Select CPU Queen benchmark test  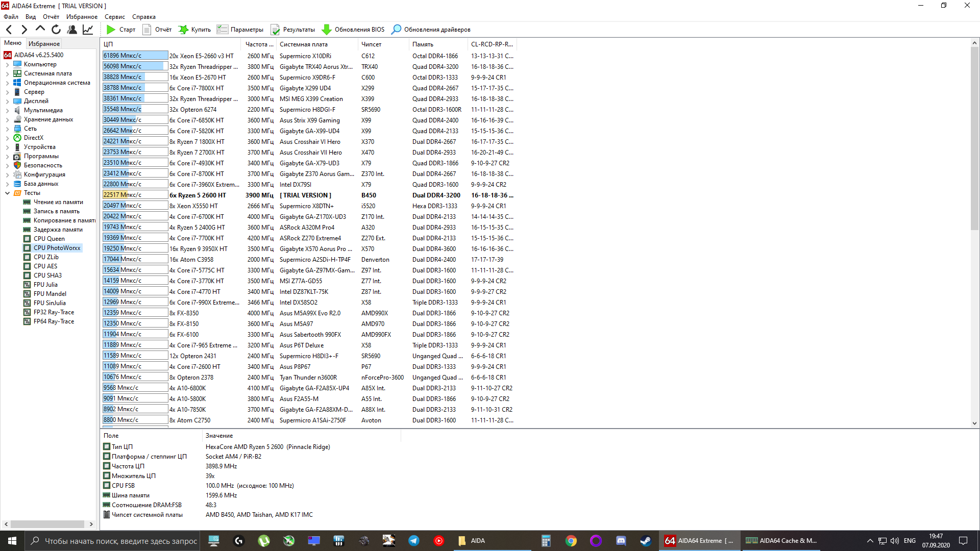(x=49, y=239)
